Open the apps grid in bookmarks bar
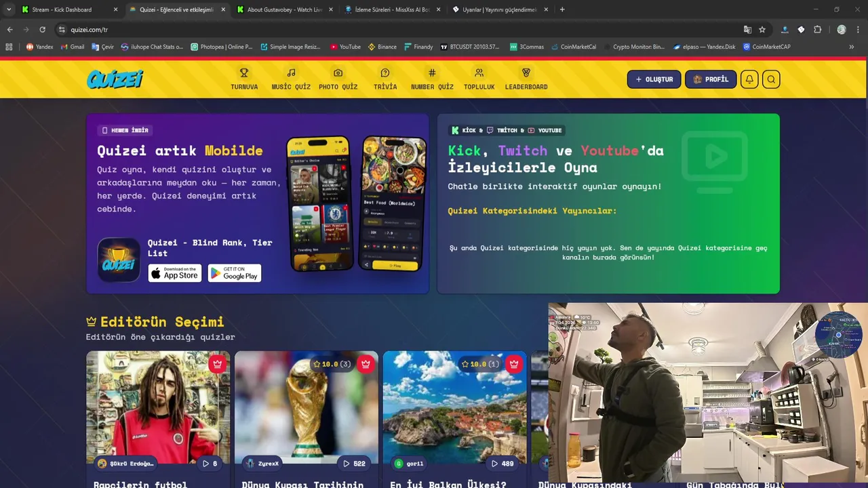This screenshot has height=488, width=868. (9, 47)
